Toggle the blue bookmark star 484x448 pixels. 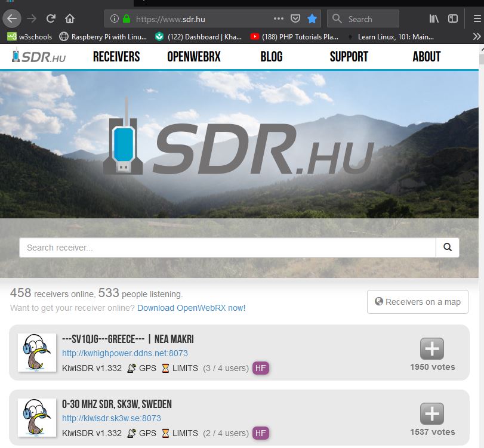pyautogui.click(x=312, y=19)
